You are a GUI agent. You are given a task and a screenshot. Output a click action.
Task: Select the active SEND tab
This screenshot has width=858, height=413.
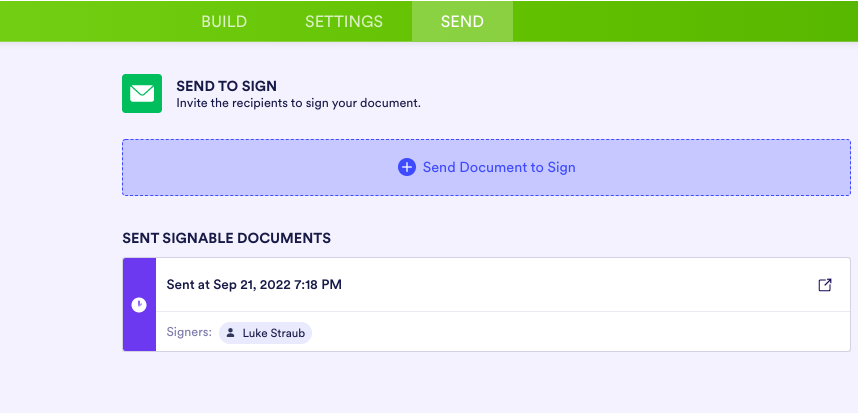coord(462,21)
